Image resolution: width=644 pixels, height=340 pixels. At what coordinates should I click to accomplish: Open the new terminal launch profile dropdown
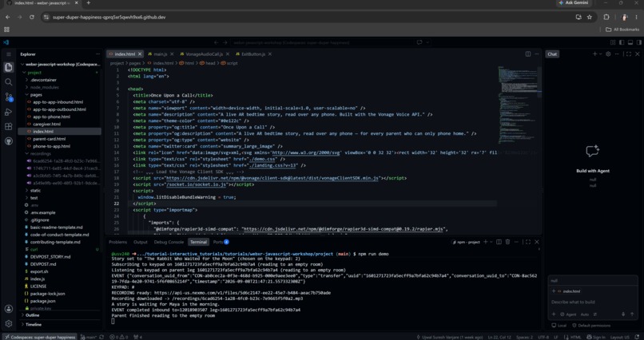491,242
